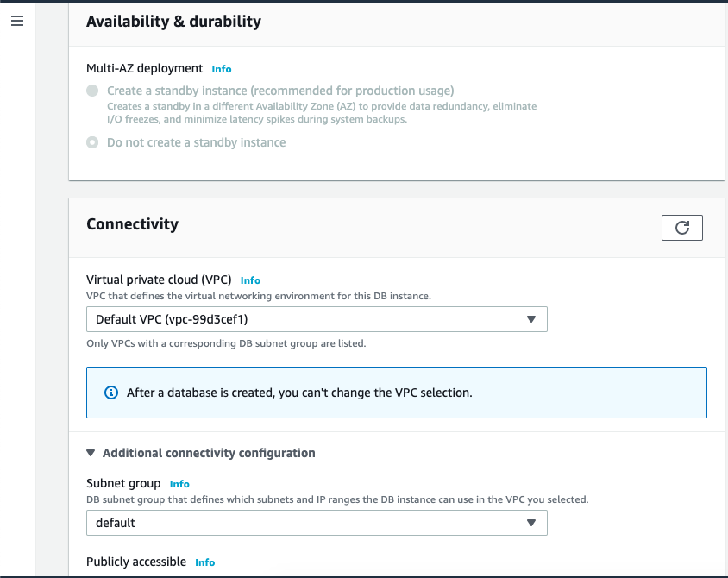The width and height of the screenshot is (728, 578).
Task: Click the Additional connectivity configuration heading
Action: 209,453
